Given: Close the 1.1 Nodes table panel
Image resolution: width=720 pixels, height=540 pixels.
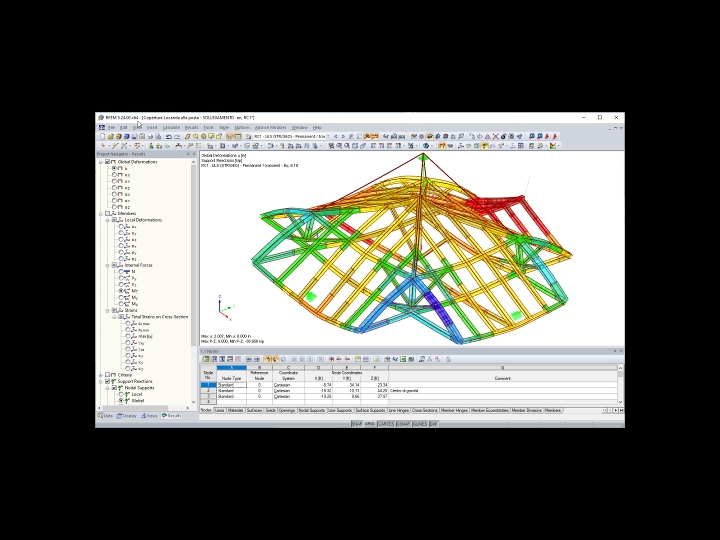Looking at the screenshot, I should tap(621, 351).
